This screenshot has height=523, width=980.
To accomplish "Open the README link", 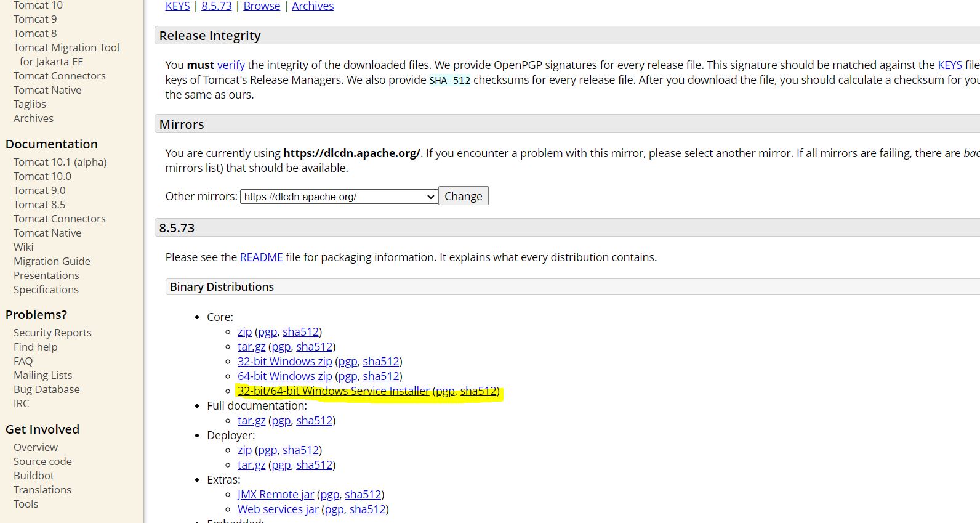I will 261,257.
